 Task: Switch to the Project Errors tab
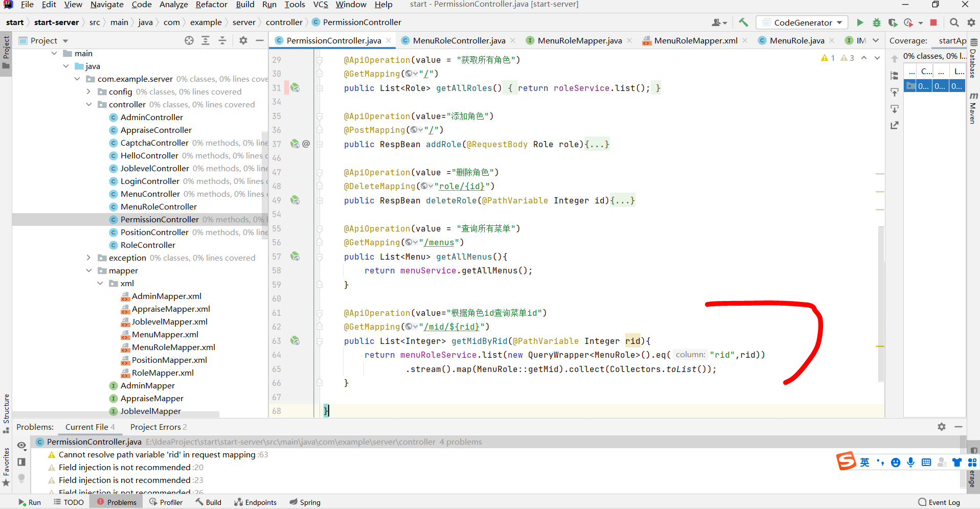click(158, 427)
